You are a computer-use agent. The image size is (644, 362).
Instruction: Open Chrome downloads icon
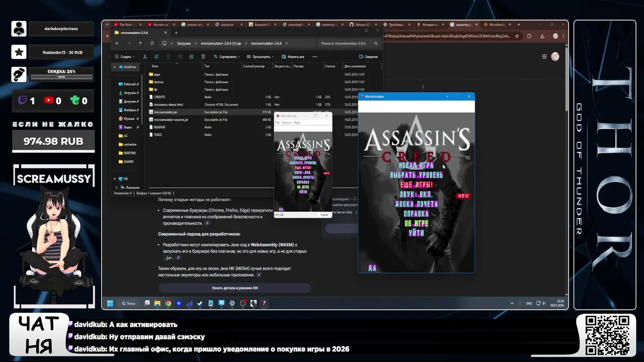pos(542,36)
